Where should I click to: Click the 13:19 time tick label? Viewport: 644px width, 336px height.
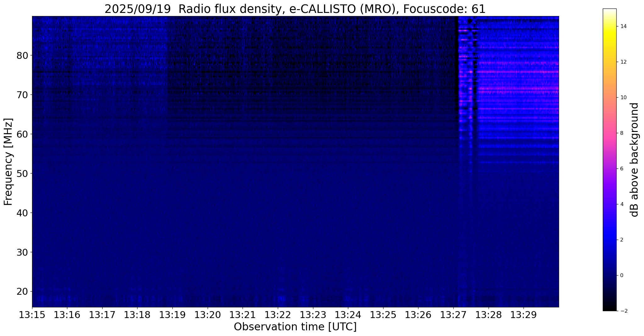tap(172, 315)
